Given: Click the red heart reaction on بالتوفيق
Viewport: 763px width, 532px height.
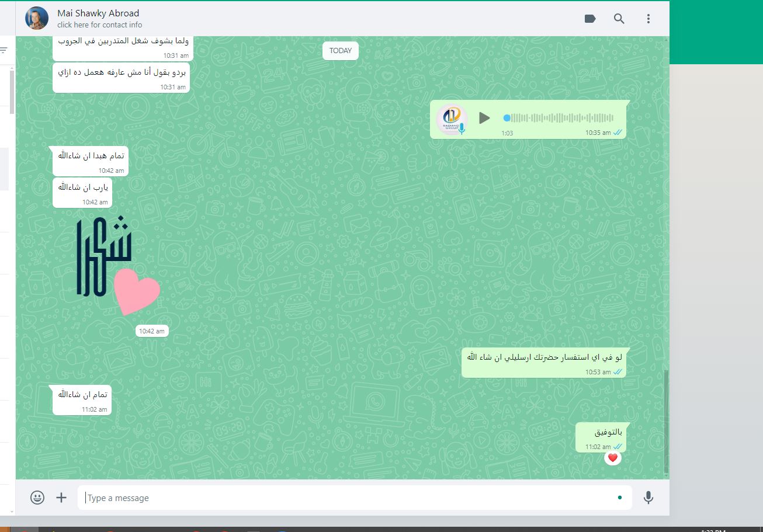Looking at the screenshot, I should coord(612,458).
